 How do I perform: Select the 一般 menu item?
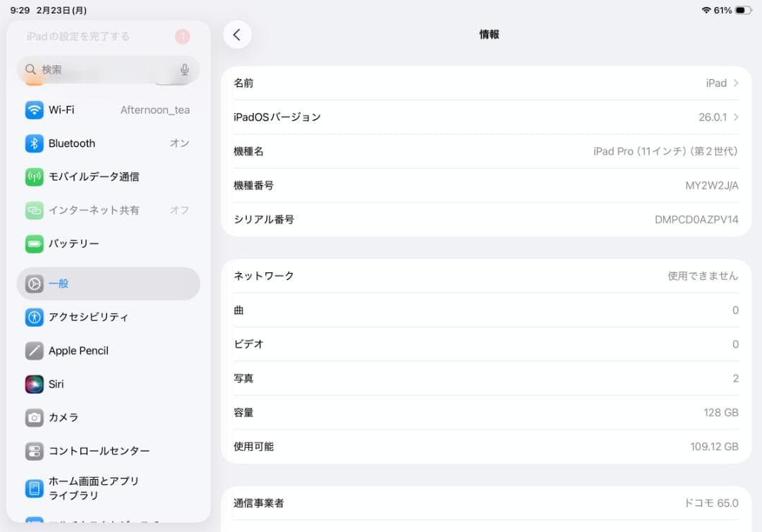(x=109, y=284)
